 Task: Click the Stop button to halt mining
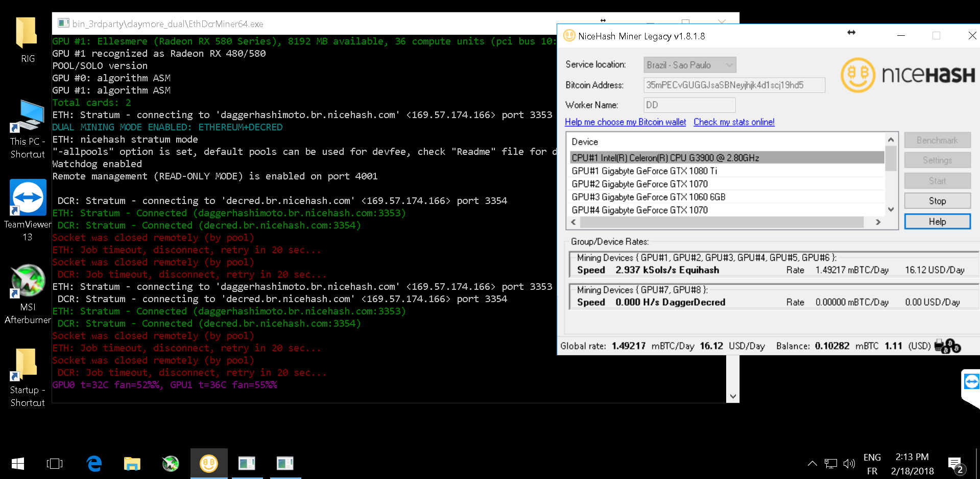click(937, 200)
